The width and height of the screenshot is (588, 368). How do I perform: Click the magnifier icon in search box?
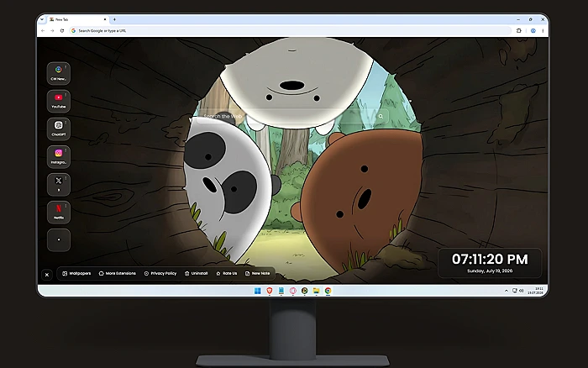tap(381, 116)
